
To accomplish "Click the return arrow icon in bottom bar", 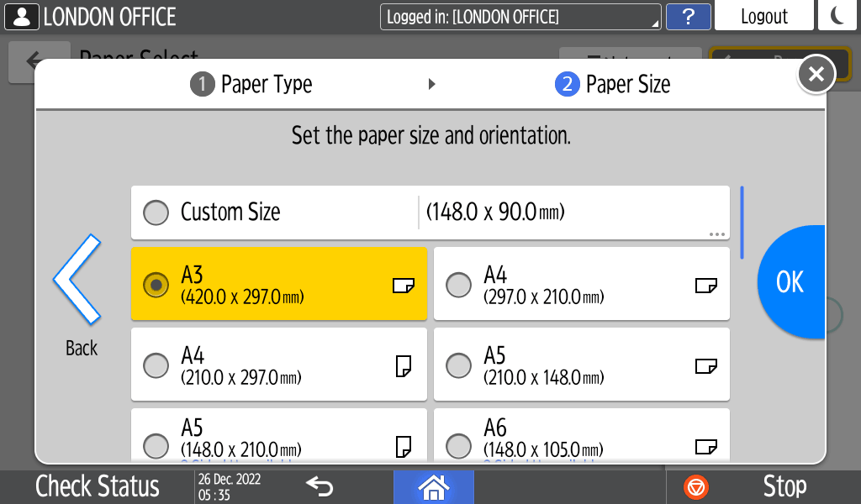I will click(320, 486).
